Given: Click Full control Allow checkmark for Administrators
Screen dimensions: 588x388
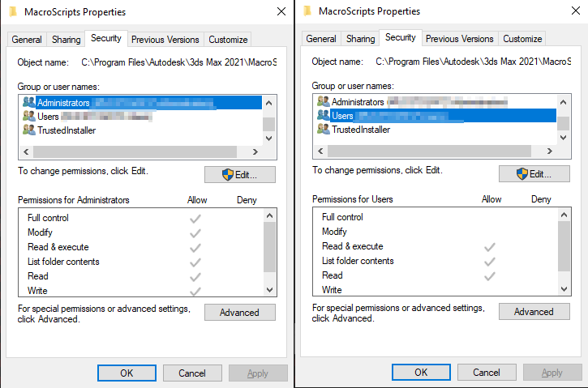Looking at the screenshot, I should [195, 218].
